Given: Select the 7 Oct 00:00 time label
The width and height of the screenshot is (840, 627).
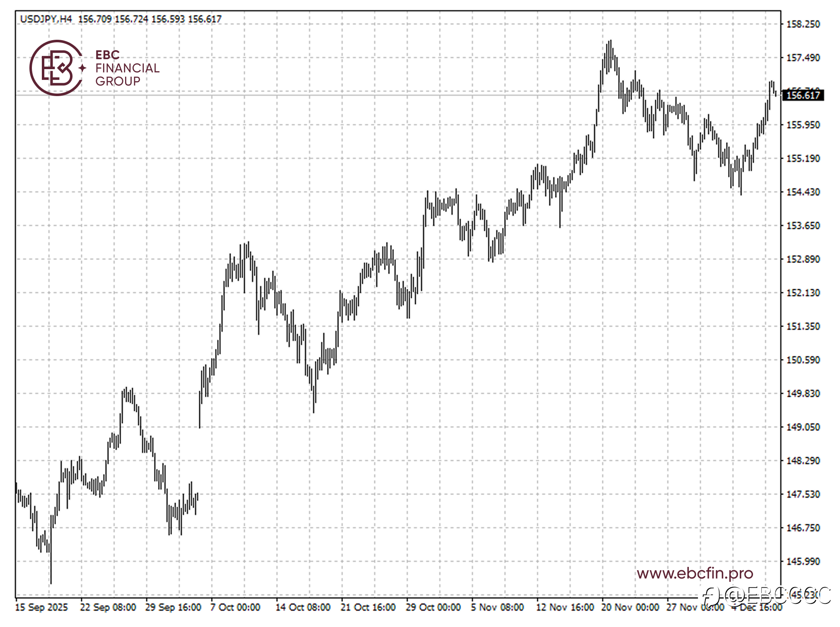Looking at the screenshot, I should [x=235, y=607].
